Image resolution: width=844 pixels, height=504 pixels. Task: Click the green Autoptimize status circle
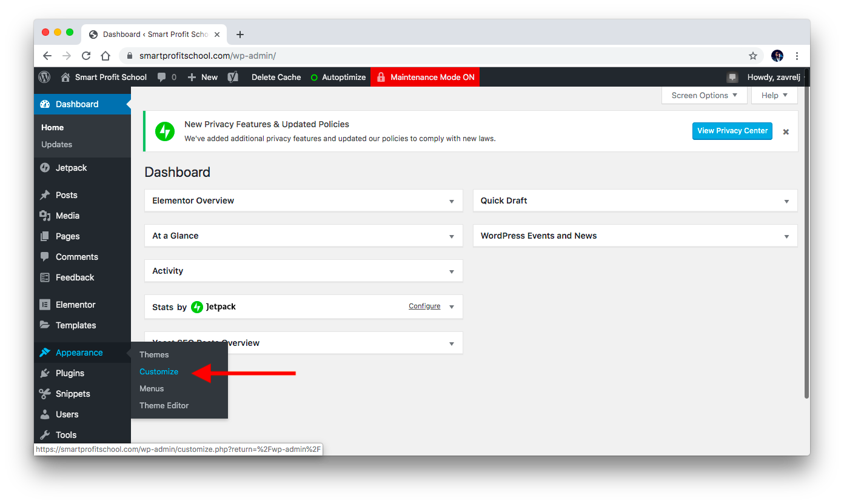click(x=314, y=78)
